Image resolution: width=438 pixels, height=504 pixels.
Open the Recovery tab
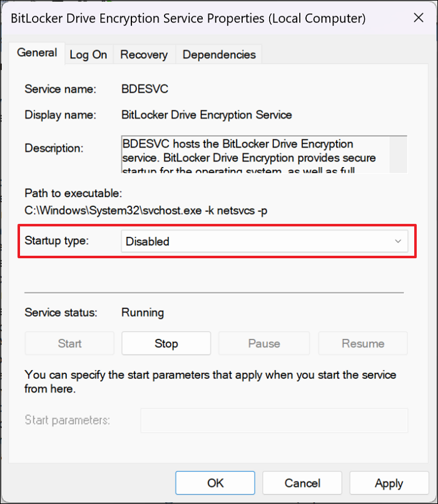pyautogui.click(x=143, y=54)
